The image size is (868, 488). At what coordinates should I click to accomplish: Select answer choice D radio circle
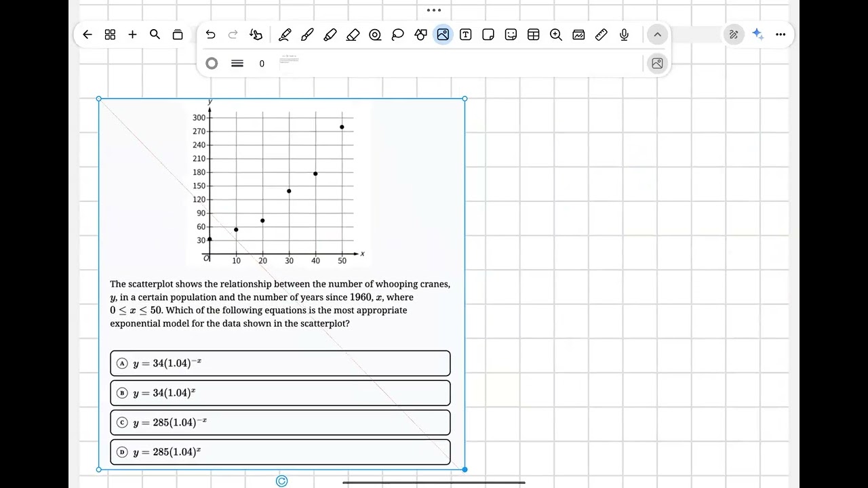122,452
